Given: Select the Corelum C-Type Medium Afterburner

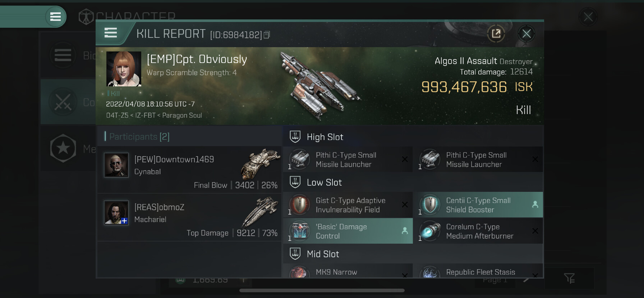Looking at the screenshot, I should [478, 231].
